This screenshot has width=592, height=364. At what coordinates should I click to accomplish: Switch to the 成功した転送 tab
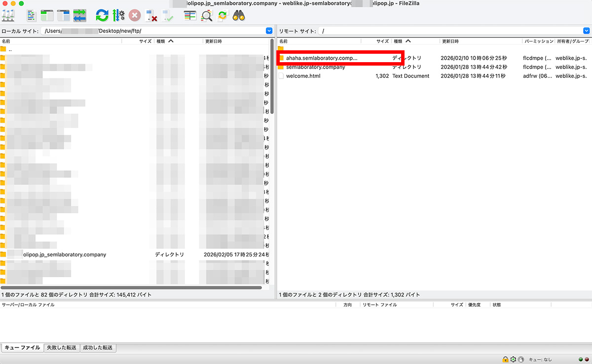coord(97,348)
